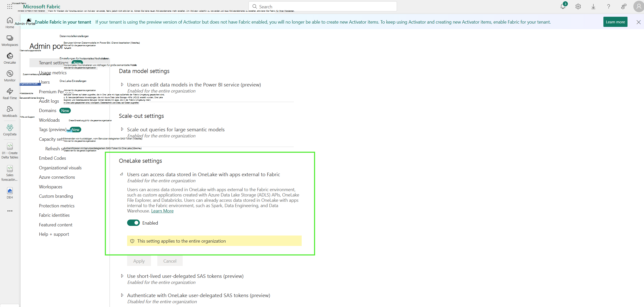Viewport: 644px width, 307px height.
Task: Click Cancel button in OneLake settings
Action: 170,261
